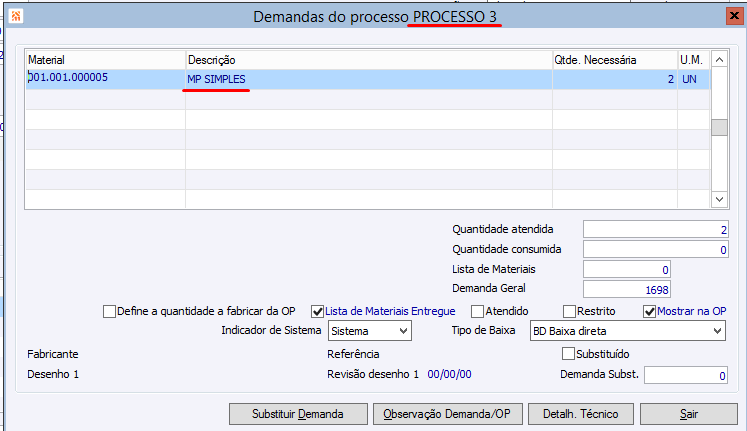Click the Qtde. Necessária cell with value 2

(615, 79)
